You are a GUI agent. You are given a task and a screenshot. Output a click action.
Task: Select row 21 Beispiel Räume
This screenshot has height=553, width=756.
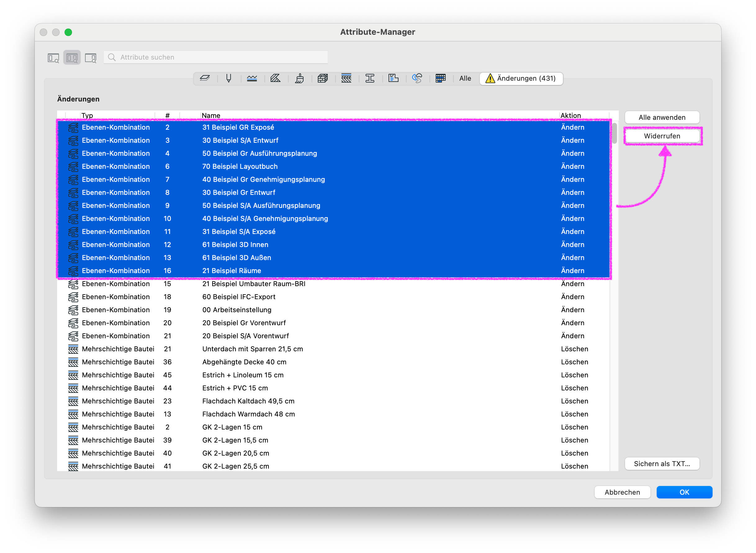point(334,271)
